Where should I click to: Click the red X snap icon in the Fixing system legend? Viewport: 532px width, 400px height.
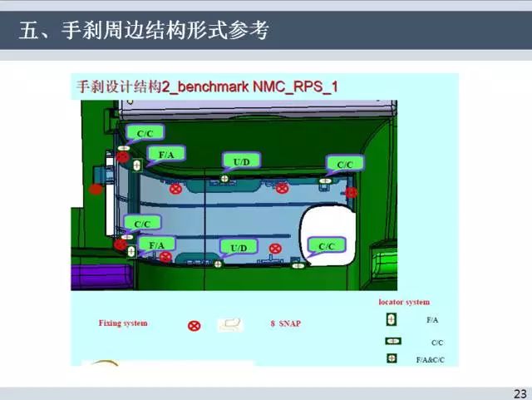coord(195,324)
